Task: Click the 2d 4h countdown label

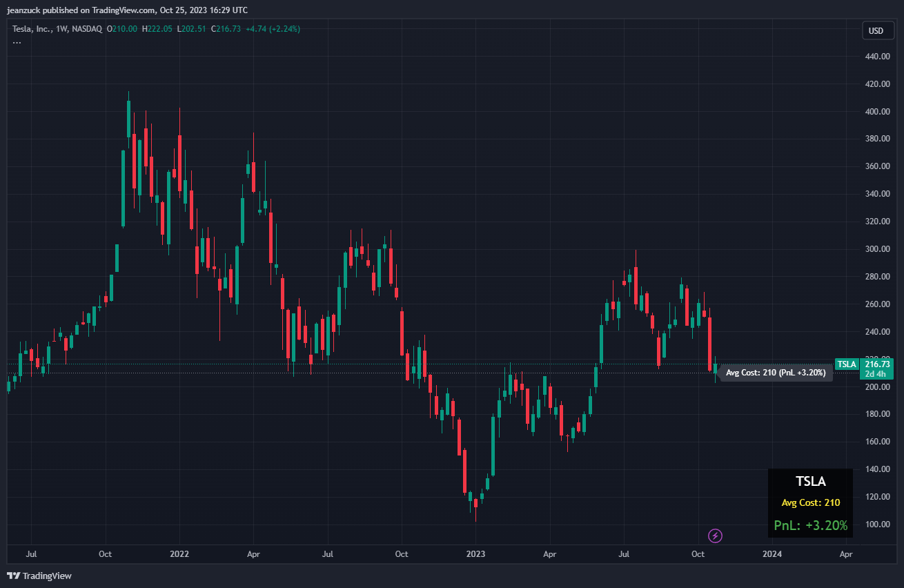Action: pyautogui.click(x=875, y=373)
